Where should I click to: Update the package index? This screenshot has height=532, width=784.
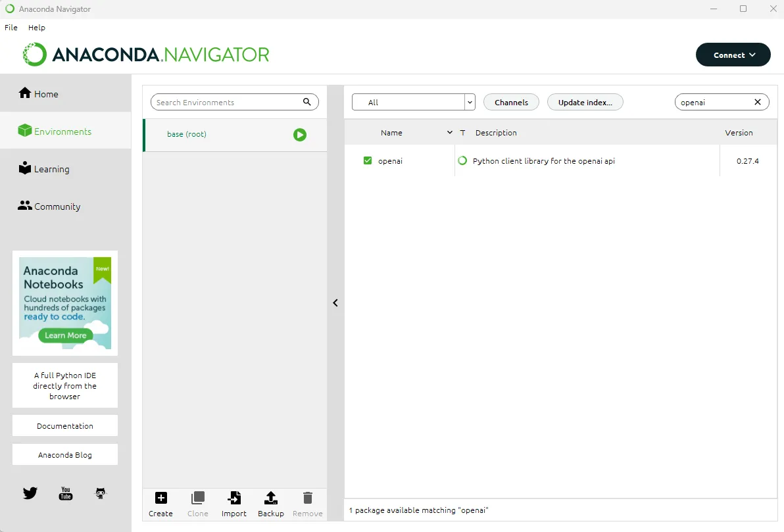pos(585,102)
